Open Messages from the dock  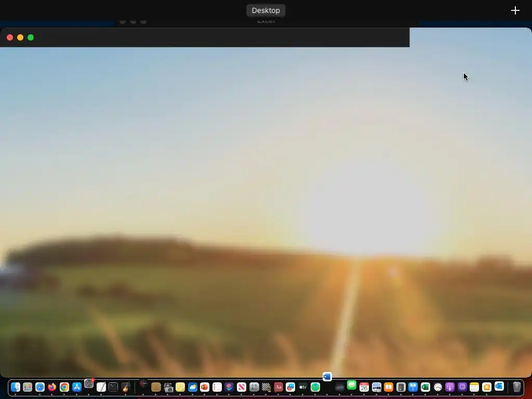tap(352, 385)
